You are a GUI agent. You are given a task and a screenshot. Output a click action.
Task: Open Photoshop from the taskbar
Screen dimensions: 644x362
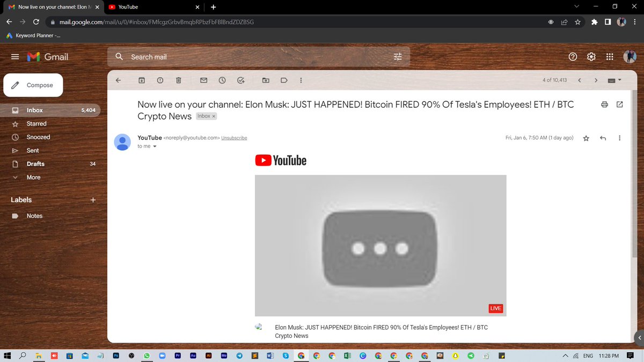pyautogui.click(x=116, y=356)
